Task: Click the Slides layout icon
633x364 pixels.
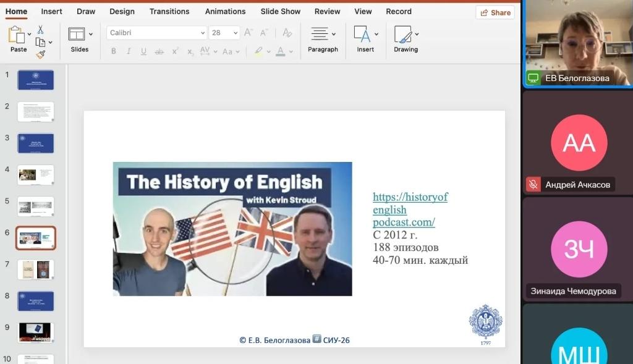Action: [x=76, y=35]
